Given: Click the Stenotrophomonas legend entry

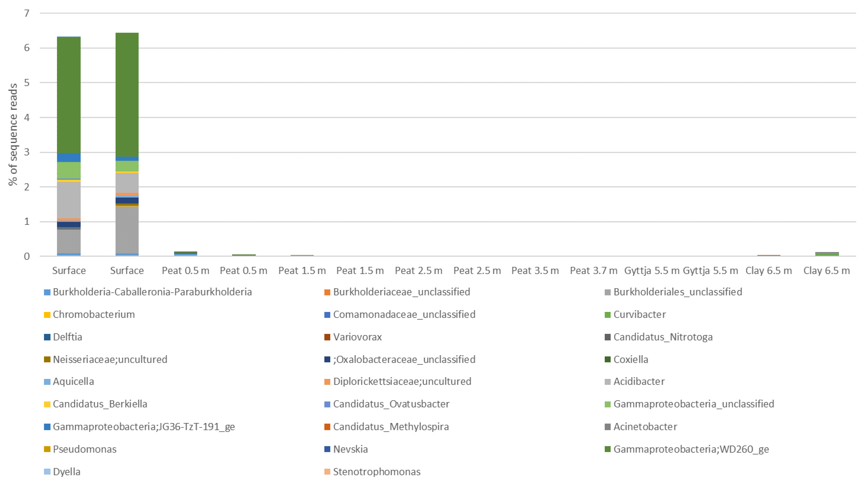Looking at the screenshot, I should [x=376, y=471].
